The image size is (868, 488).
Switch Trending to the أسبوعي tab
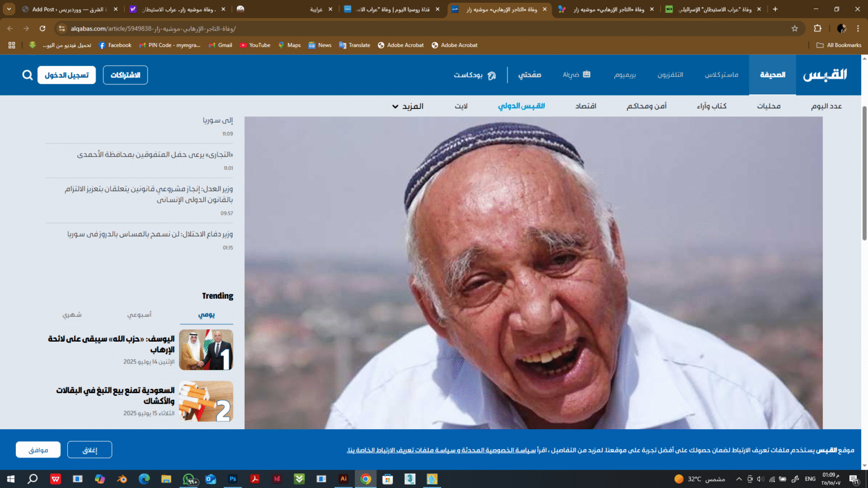click(139, 315)
